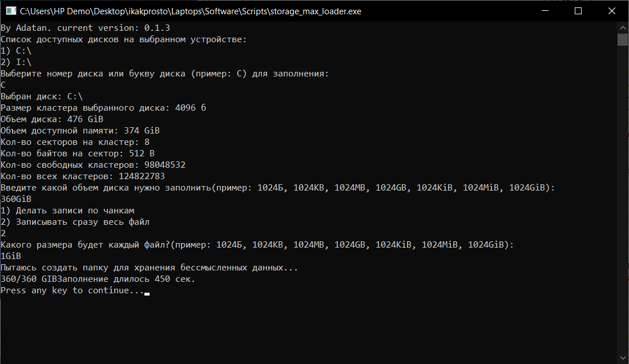The height and width of the screenshot is (364, 629).
Task: Click the '2) Записывать сразу весь файл' option
Action: tap(75, 222)
